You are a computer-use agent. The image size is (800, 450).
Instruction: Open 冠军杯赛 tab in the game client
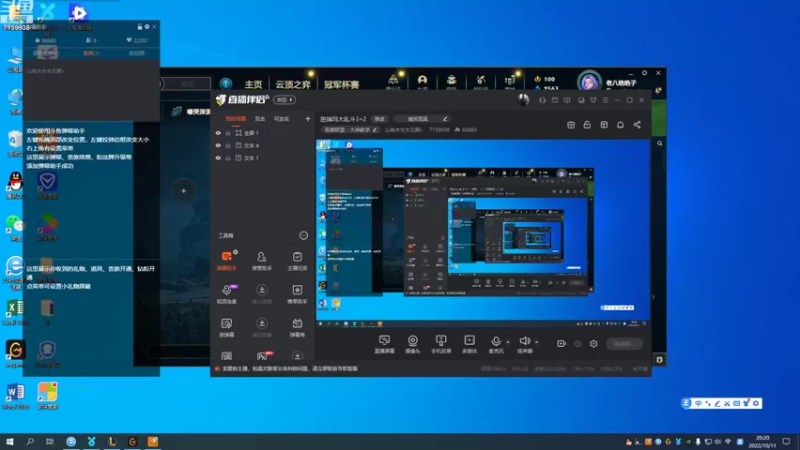[341, 84]
